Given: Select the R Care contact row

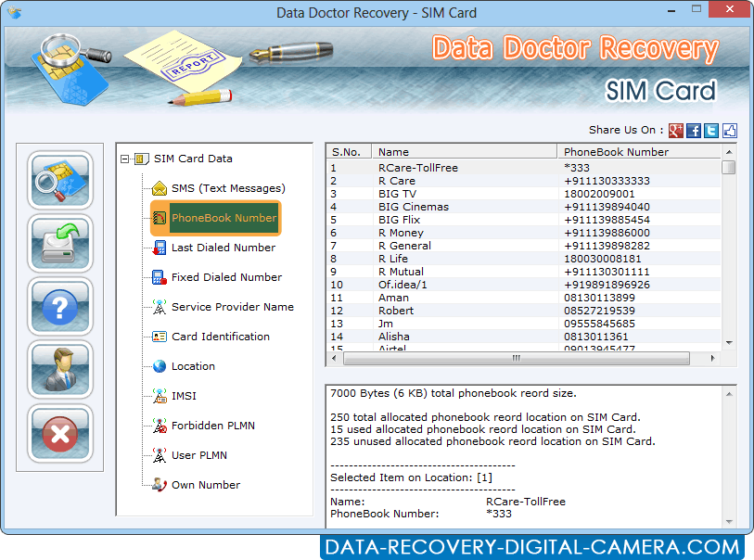Looking at the screenshot, I should coord(524,181).
